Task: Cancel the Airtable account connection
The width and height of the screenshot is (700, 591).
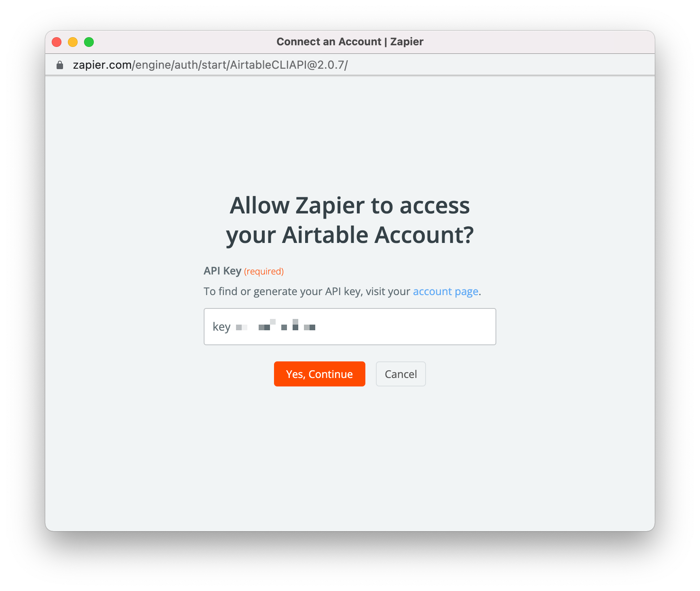Action: pyautogui.click(x=401, y=374)
